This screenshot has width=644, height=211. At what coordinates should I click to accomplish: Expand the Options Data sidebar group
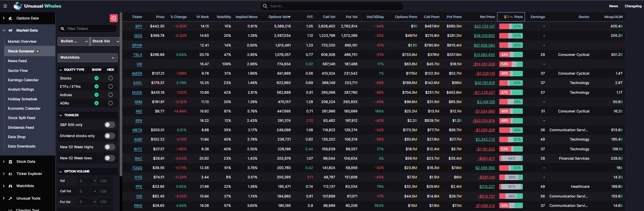4,18
